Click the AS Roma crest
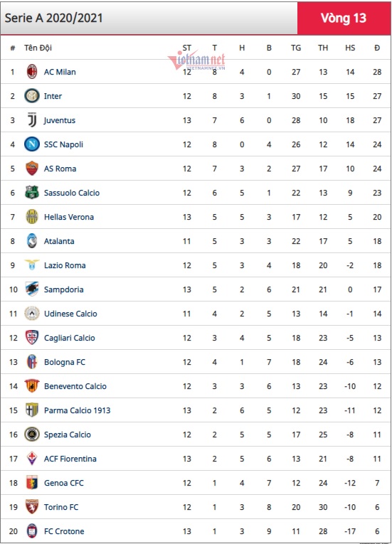Image resolution: width=392 pixels, height=544 pixels. [x=32, y=169]
